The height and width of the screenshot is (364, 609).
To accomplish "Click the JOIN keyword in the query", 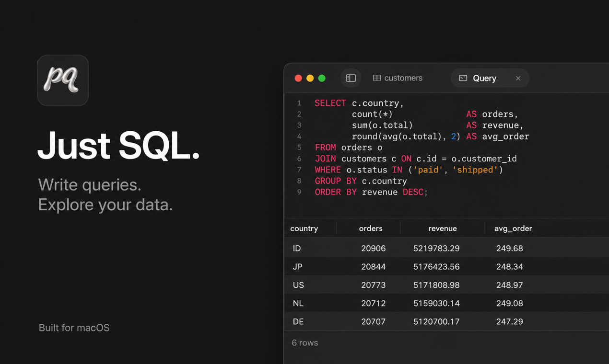I will click(x=325, y=159).
